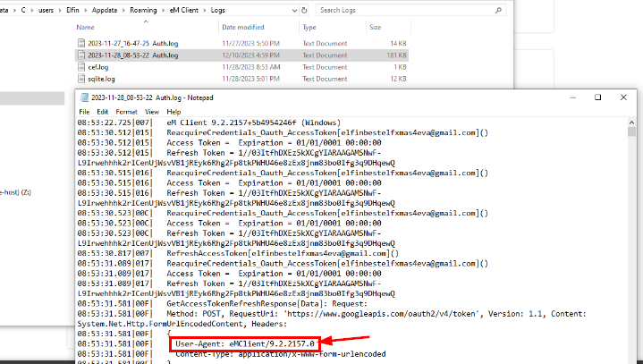This screenshot has height=364, width=643.
Task: Expand the chevron after Elfin breadcrumb
Action: (85, 10)
